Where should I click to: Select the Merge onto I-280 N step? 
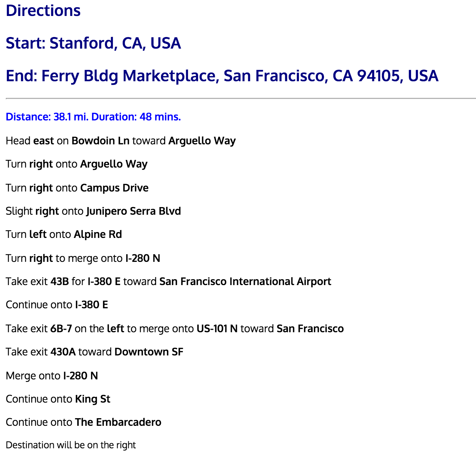(52, 376)
